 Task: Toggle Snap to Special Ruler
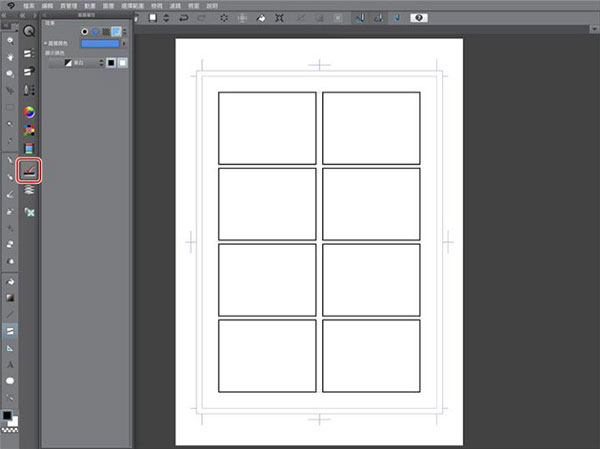pos(378,18)
